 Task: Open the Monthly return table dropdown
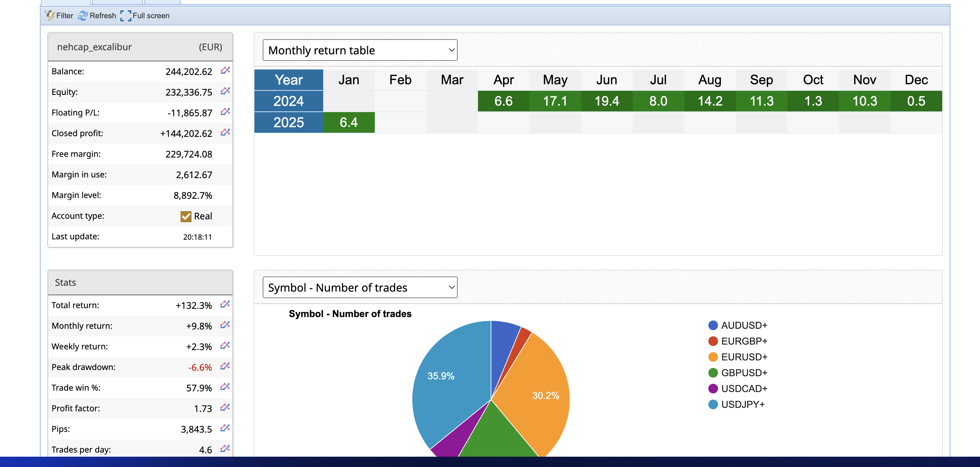pos(360,50)
